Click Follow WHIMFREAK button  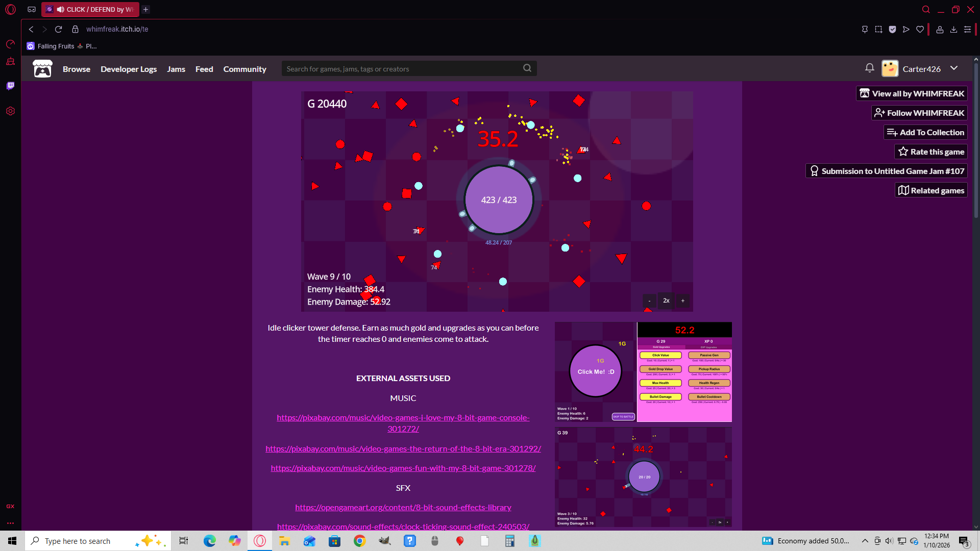pyautogui.click(x=919, y=113)
